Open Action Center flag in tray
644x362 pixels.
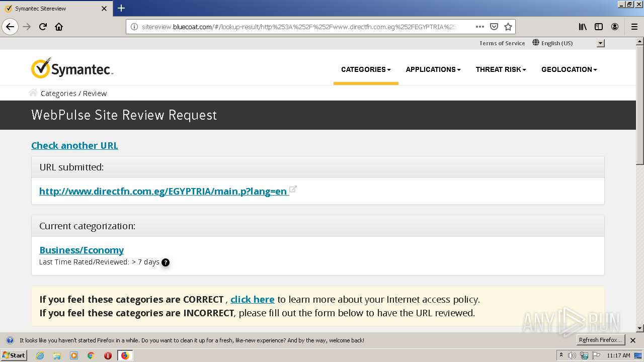click(x=597, y=355)
